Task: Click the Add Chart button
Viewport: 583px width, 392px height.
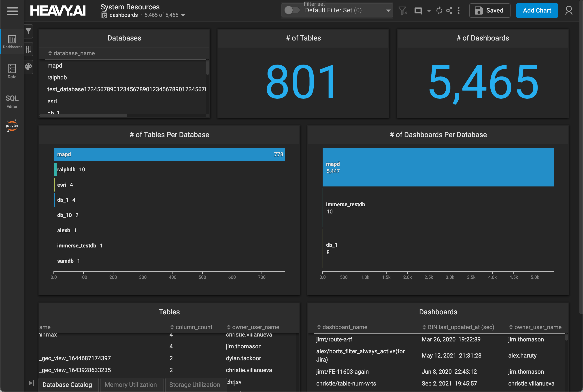Action: coord(537,11)
